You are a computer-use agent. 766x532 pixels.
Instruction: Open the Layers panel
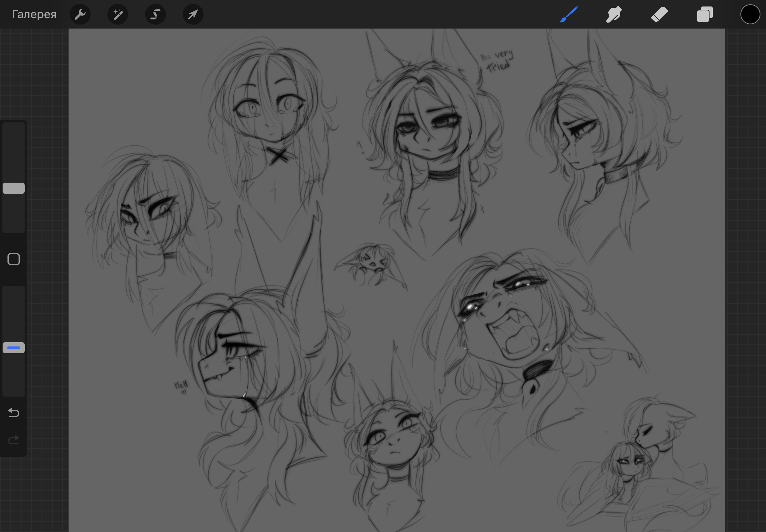coord(705,14)
